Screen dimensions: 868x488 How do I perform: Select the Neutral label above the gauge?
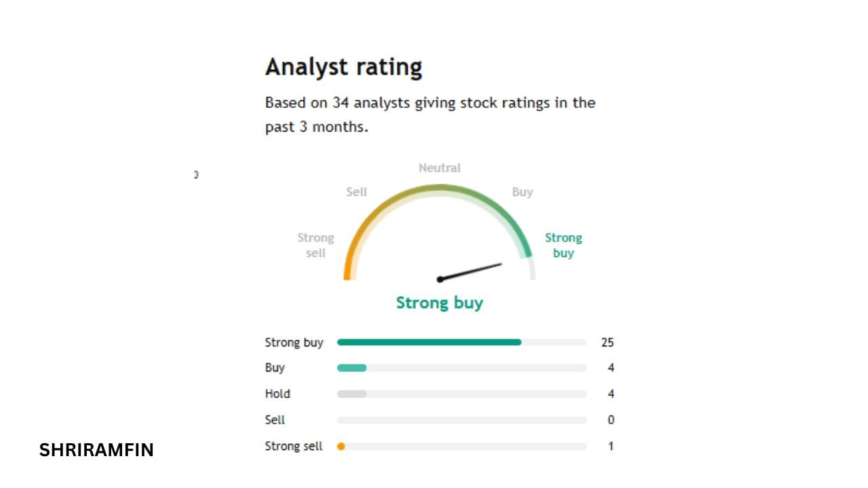pyautogui.click(x=439, y=168)
